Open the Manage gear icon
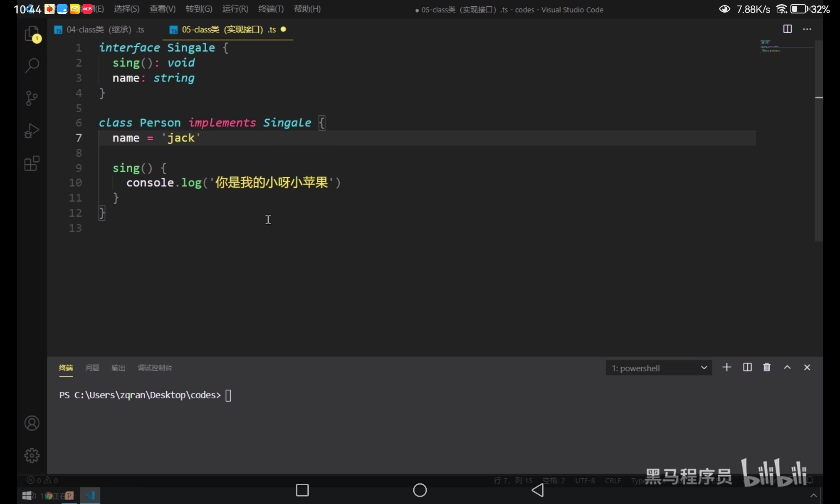The height and width of the screenshot is (504, 840). pos(32,455)
